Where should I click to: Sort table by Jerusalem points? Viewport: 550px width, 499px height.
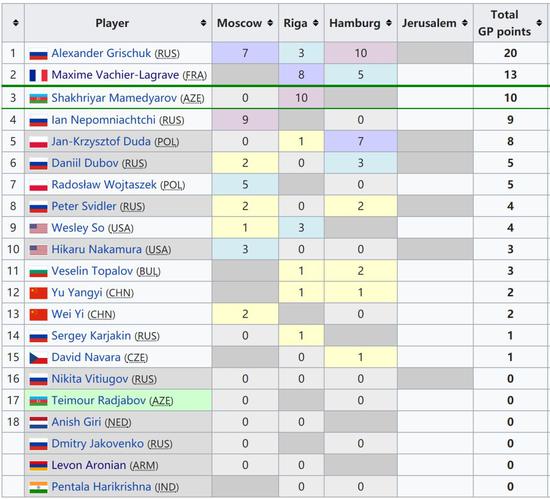pyautogui.click(x=465, y=23)
